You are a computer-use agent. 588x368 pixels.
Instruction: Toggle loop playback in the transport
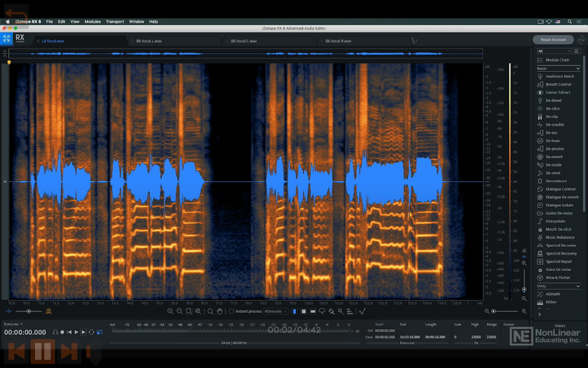pos(91,332)
